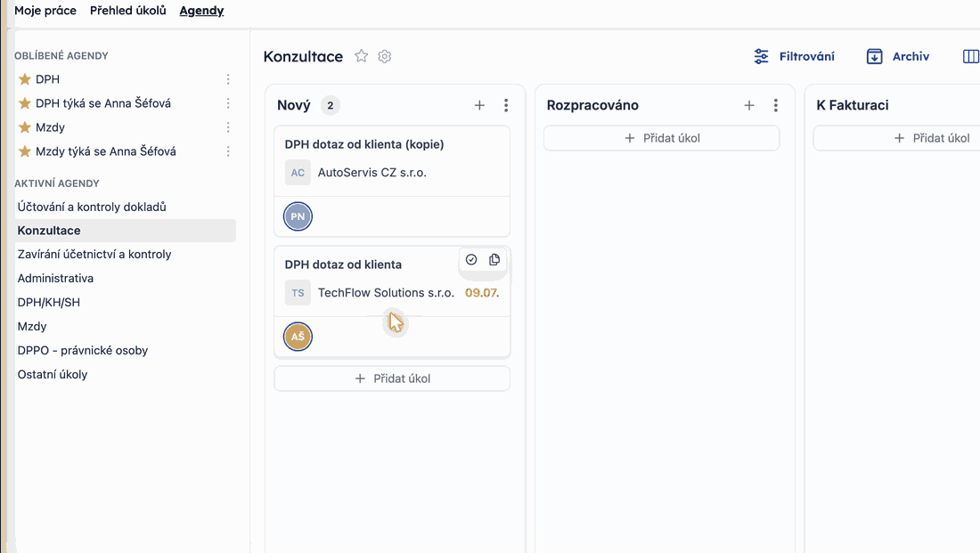This screenshot has width=980, height=553.
Task: Open Účtování a kontroly dokladů agenda
Action: 92,207
